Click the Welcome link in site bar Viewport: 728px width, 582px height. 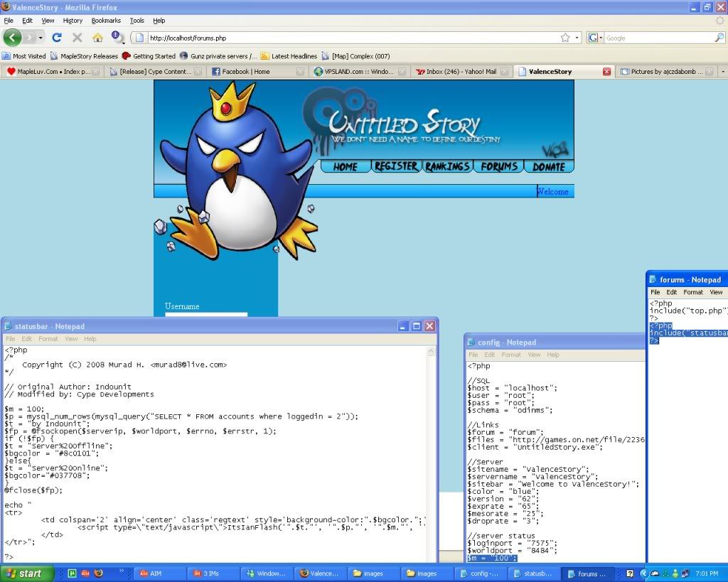coord(553,191)
